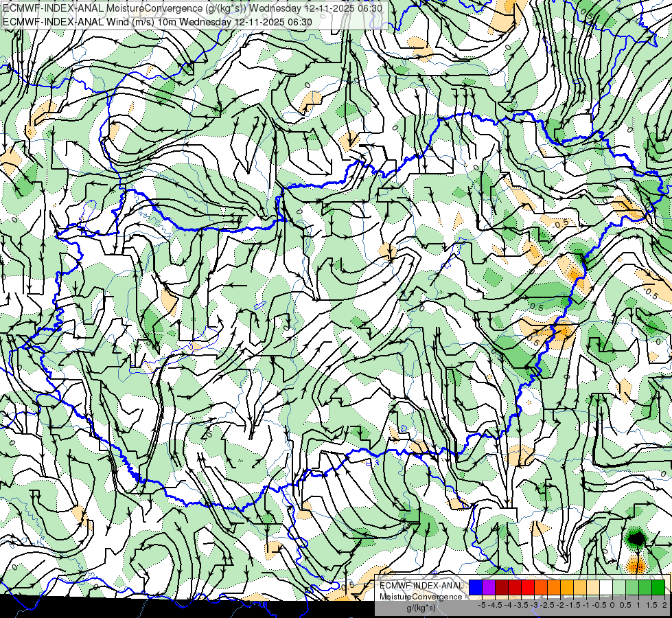The height and width of the screenshot is (618, 672).
Task: Select the dark green swatch between 1.5 and 2
Action: tap(658, 588)
